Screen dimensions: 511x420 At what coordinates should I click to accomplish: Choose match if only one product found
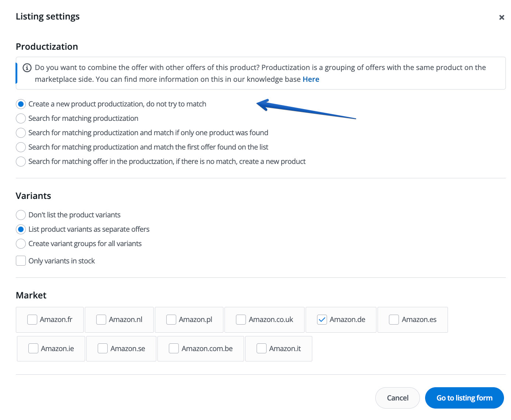[21, 133]
